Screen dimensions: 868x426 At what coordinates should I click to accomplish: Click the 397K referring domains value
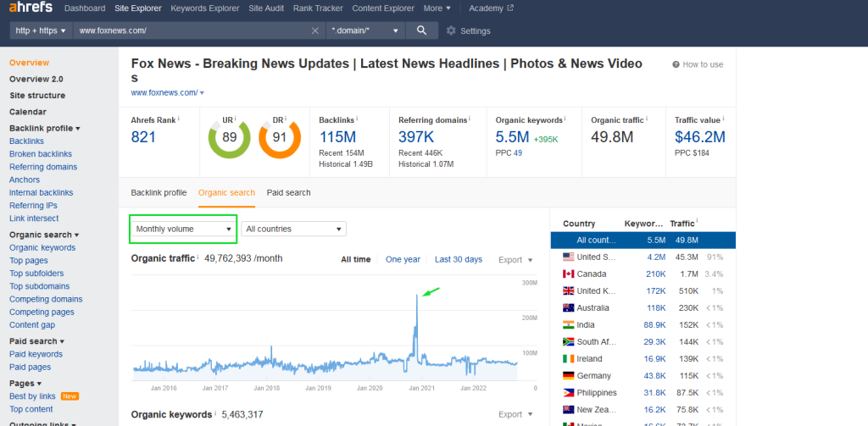417,136
